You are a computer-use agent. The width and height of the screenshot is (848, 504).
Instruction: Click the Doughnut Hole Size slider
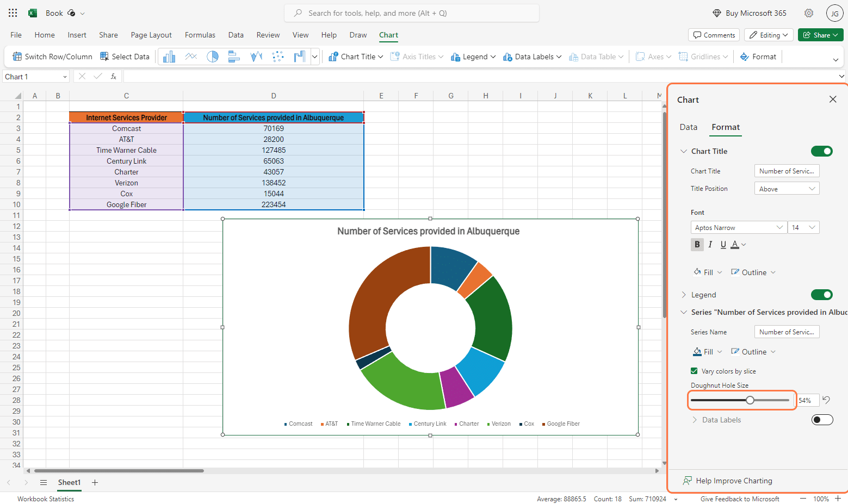click(740, 400)
